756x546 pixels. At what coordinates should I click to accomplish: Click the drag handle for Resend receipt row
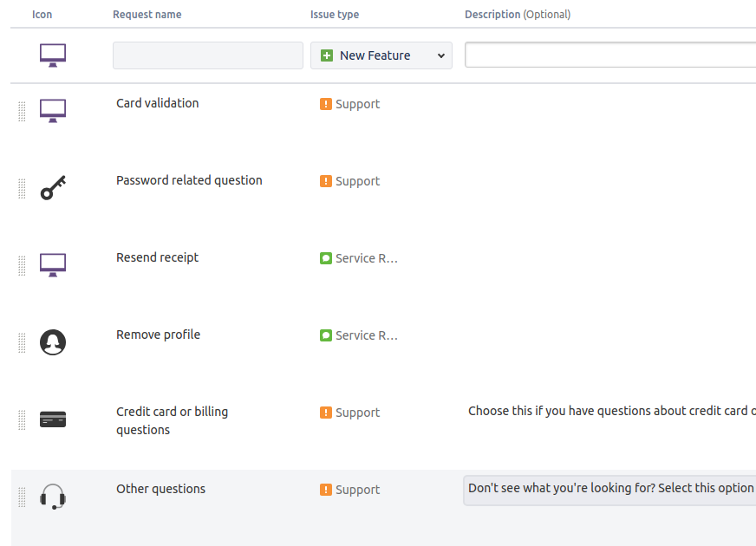coord(22,265)
